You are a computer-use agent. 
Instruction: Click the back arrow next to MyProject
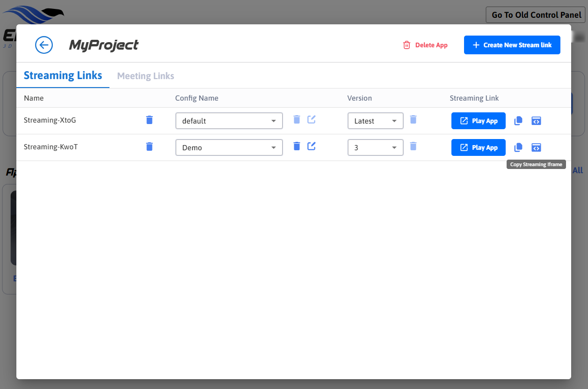pyautogui.click(x=44, y=45)
